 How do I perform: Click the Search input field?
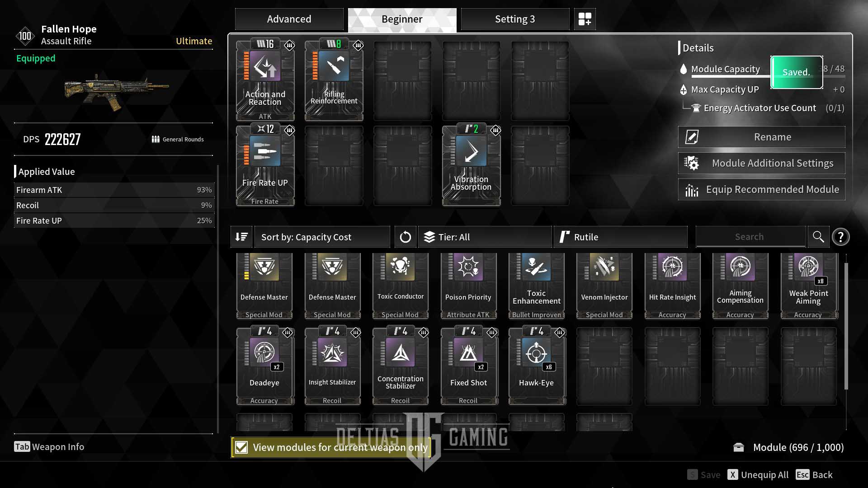point(749,237)
